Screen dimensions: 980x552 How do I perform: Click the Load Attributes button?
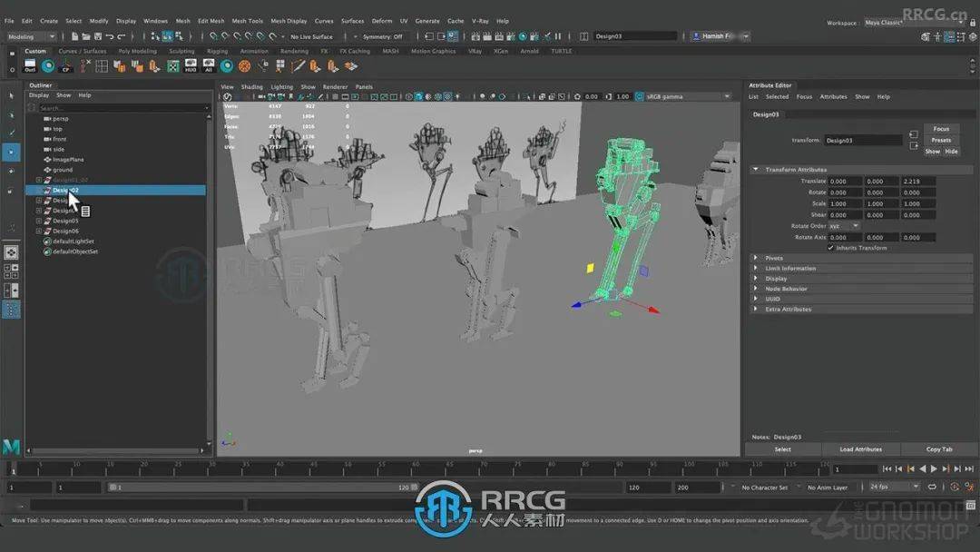tap(860, 449)
